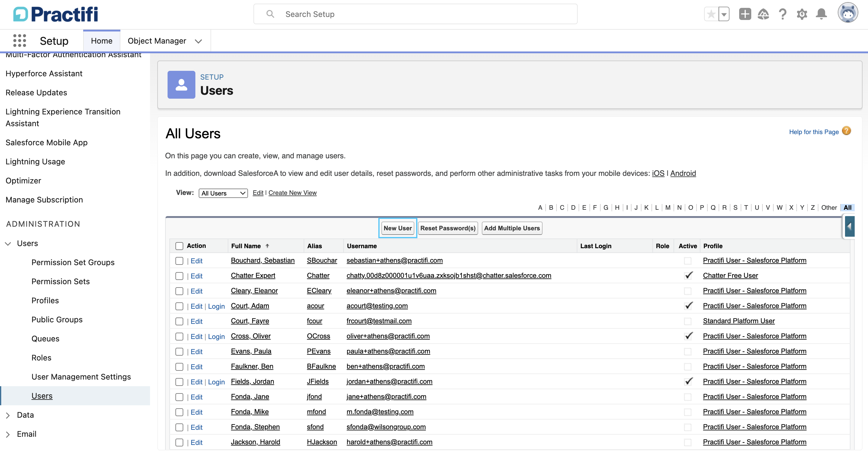Select the checkbox for Jackson, Harold

coord(179,442)
